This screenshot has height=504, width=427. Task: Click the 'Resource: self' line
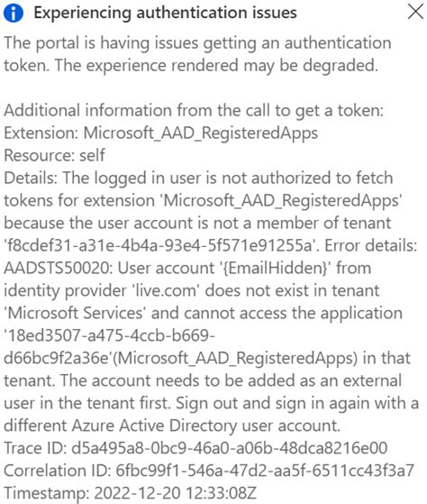click(54, 155)
